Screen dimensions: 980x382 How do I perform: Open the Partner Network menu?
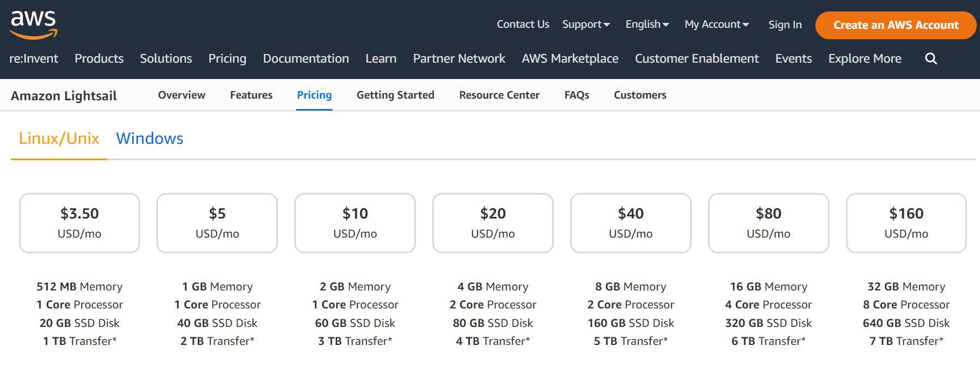click(x=459, y=58)
